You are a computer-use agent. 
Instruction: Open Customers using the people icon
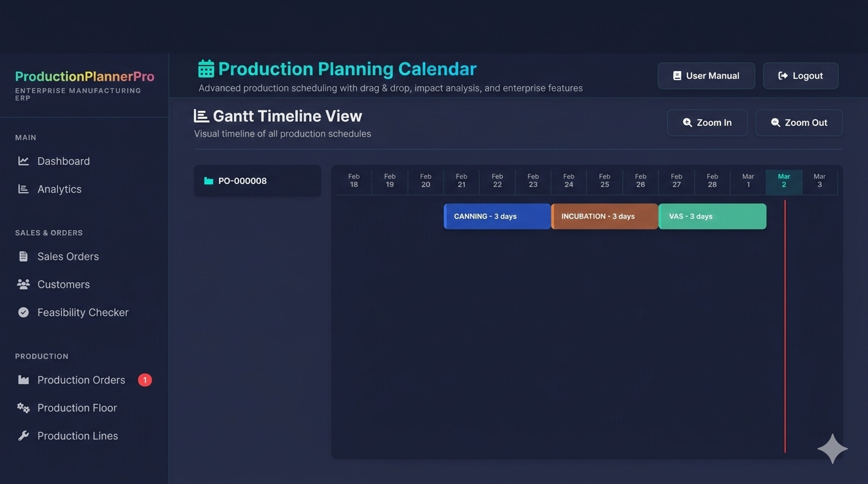coord(23,284)
